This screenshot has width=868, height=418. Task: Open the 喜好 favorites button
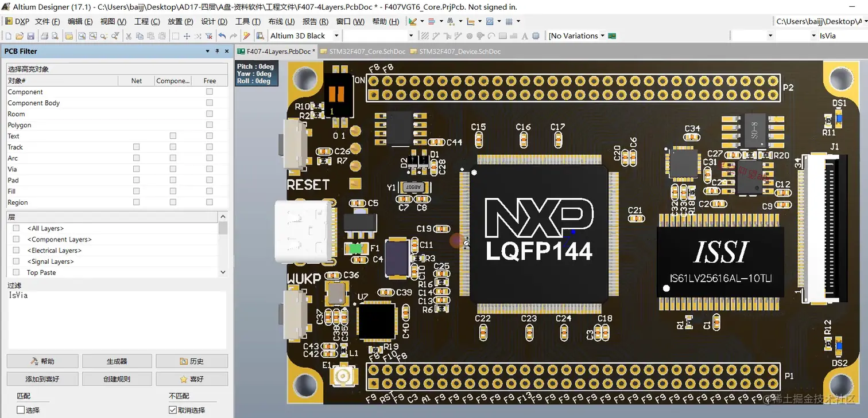[192, 379]
